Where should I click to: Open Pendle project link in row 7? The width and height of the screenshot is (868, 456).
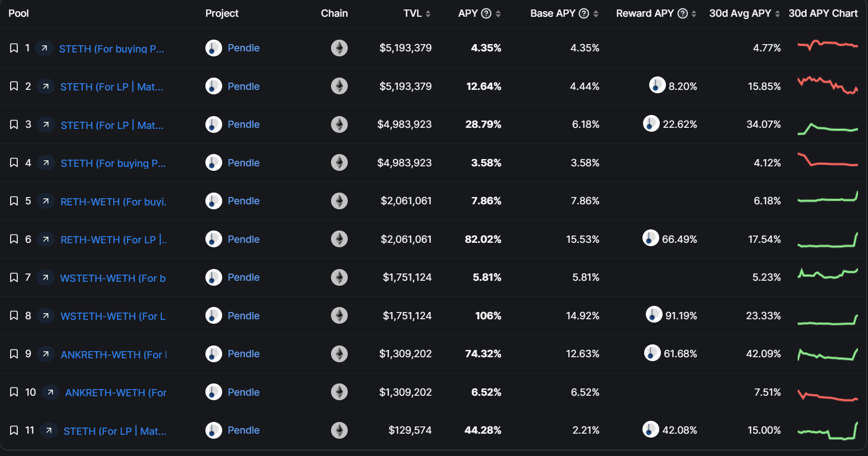[243, 277]
